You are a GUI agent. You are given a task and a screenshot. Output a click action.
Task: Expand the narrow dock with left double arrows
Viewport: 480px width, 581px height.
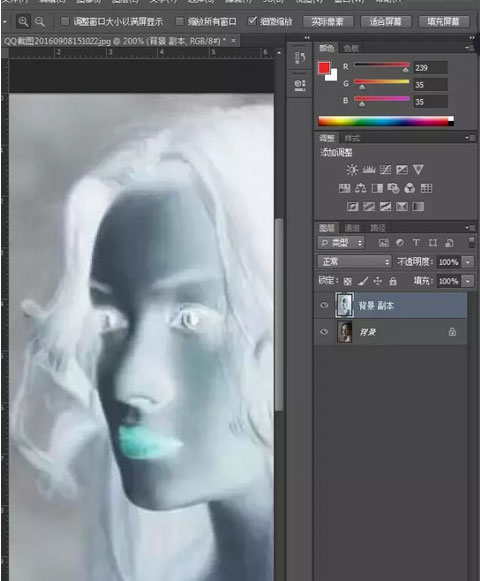[x=307, y=37]
